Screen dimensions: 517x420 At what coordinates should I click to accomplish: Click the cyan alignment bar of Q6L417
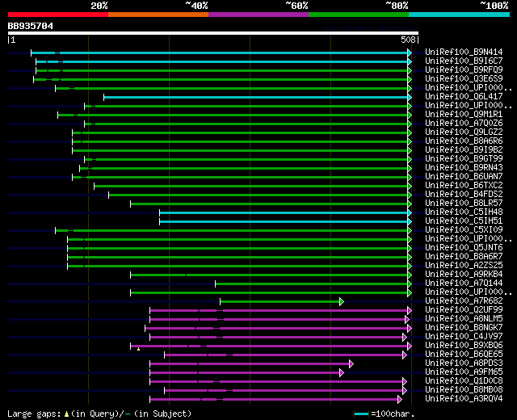[x=255, y=97]
